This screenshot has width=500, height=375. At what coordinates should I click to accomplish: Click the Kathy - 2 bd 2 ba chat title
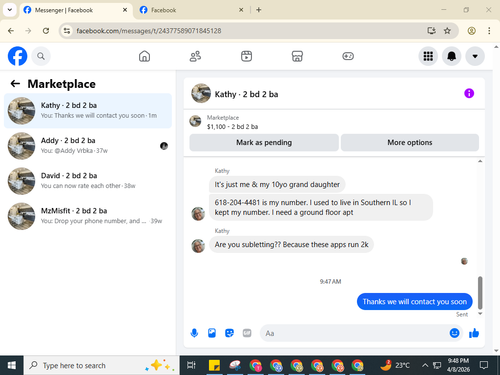(x=246, y=94)
